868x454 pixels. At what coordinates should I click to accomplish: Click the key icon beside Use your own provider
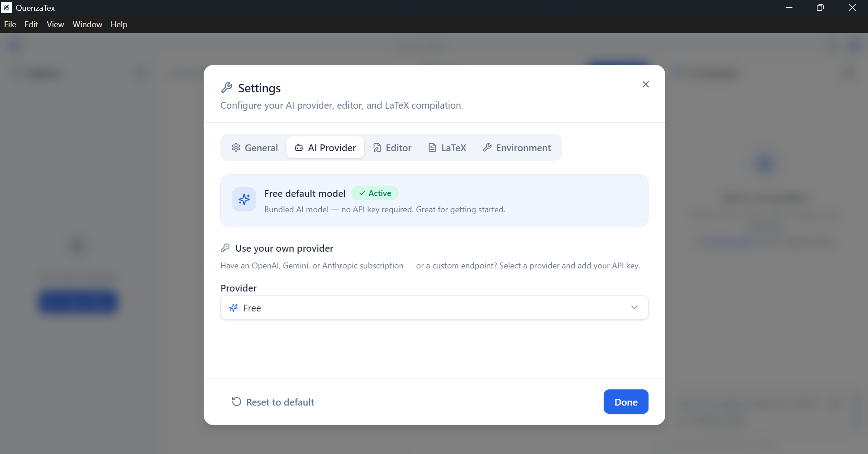click(x=225, y=248)
